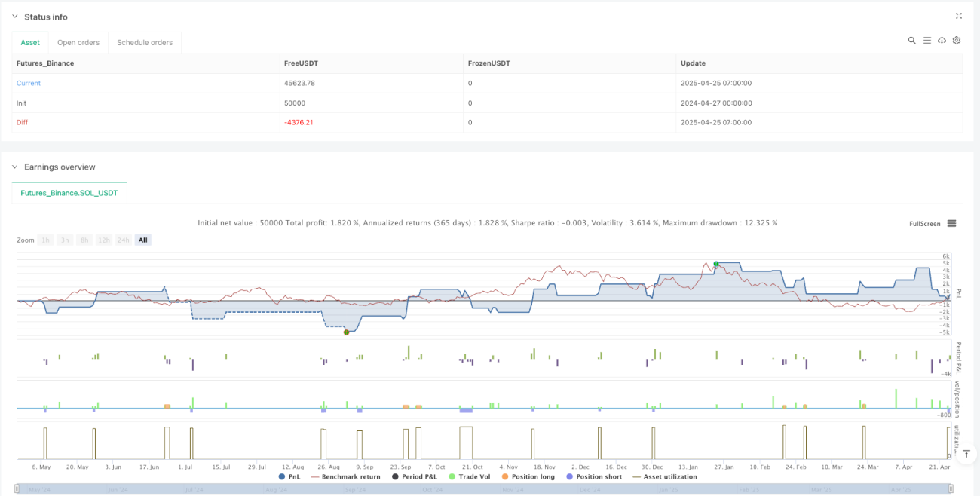Switch to the Open orders tab
Image resolution: width=980 pixels, height=496 pixels.
(x=78, y=43)
